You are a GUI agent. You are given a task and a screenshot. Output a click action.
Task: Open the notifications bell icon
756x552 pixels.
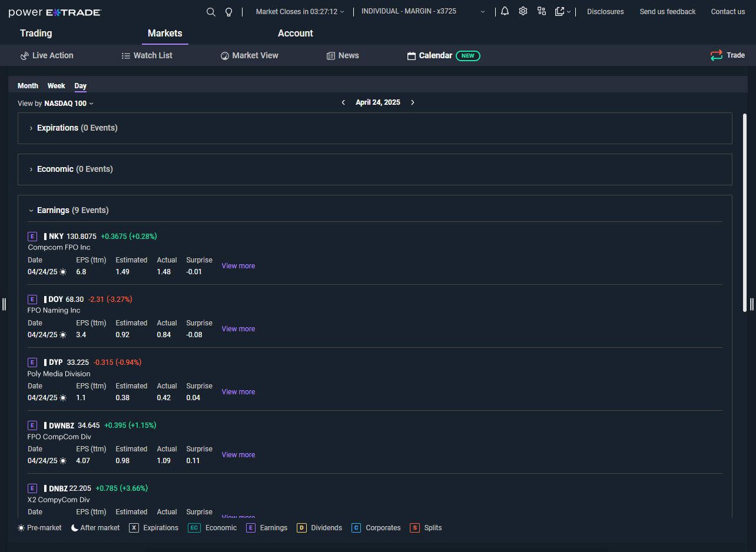pos(505,11)
